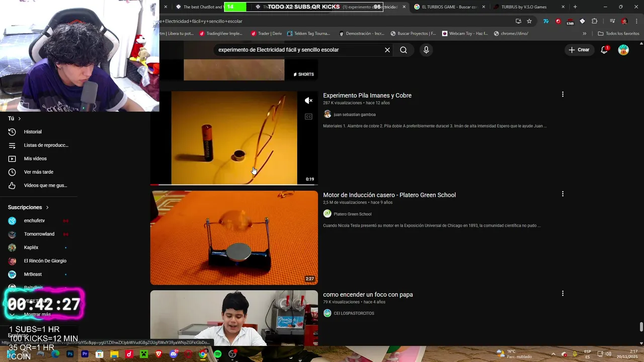Open the TradingView bookmark
This screenshot has height=362, width=644.
pos(221,34)
